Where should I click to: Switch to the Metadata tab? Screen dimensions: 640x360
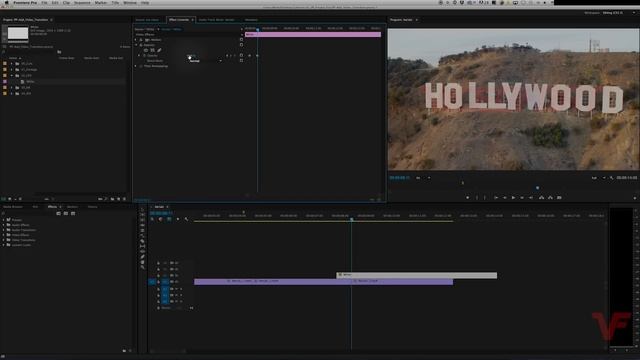click(251, 20)
